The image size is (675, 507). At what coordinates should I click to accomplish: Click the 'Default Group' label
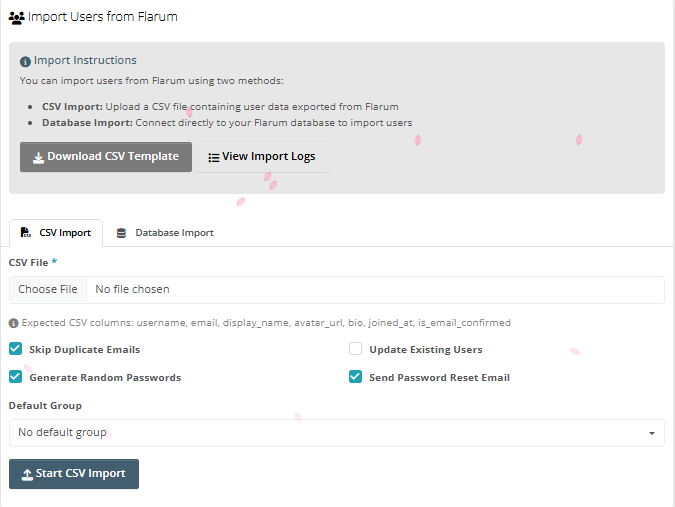(x=45, y=405)
